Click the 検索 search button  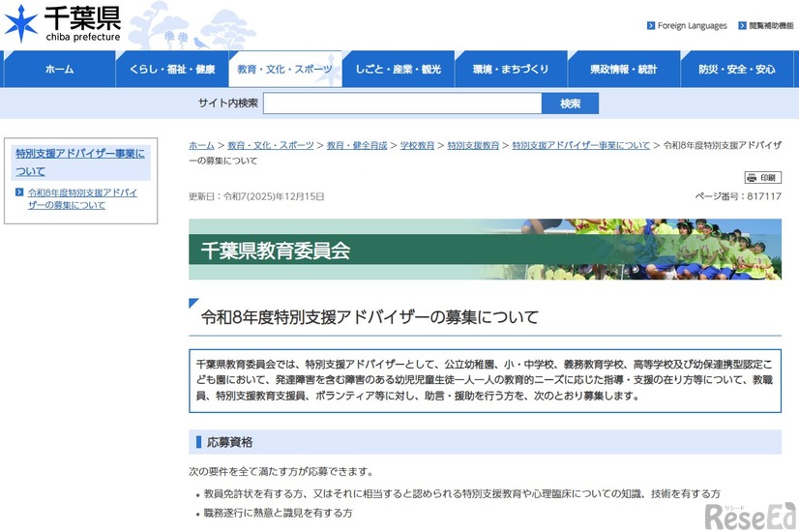click(x=570, y=103)
